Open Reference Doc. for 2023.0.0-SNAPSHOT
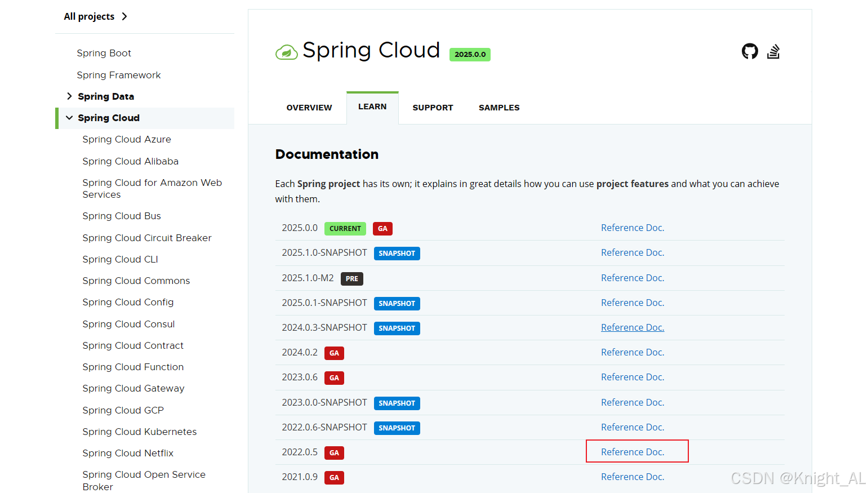Screen dimensions: 868x493 coord(633,402)
